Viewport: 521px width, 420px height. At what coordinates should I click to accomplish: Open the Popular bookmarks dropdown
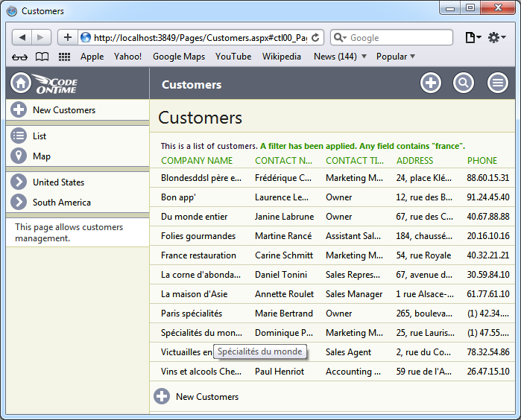396,57
